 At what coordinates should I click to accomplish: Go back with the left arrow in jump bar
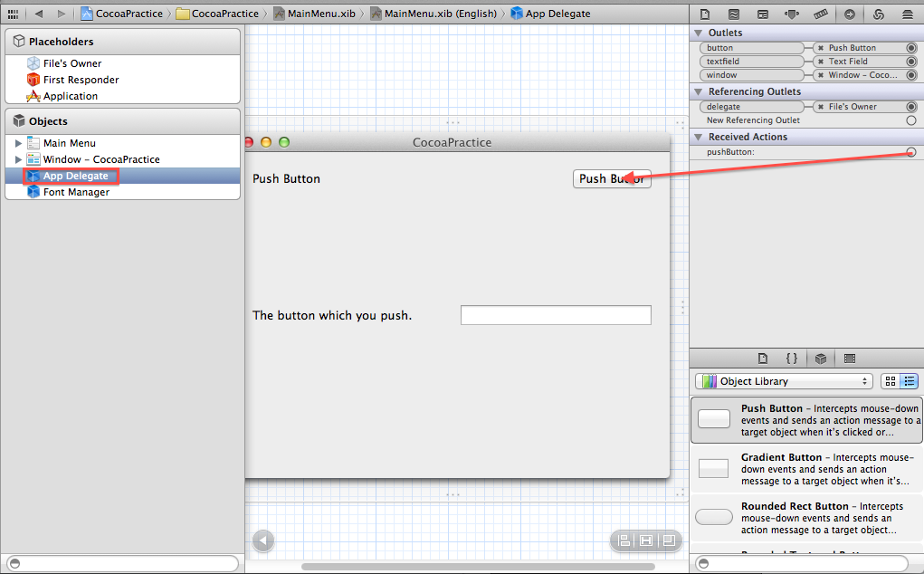click(x=39, y=14)
